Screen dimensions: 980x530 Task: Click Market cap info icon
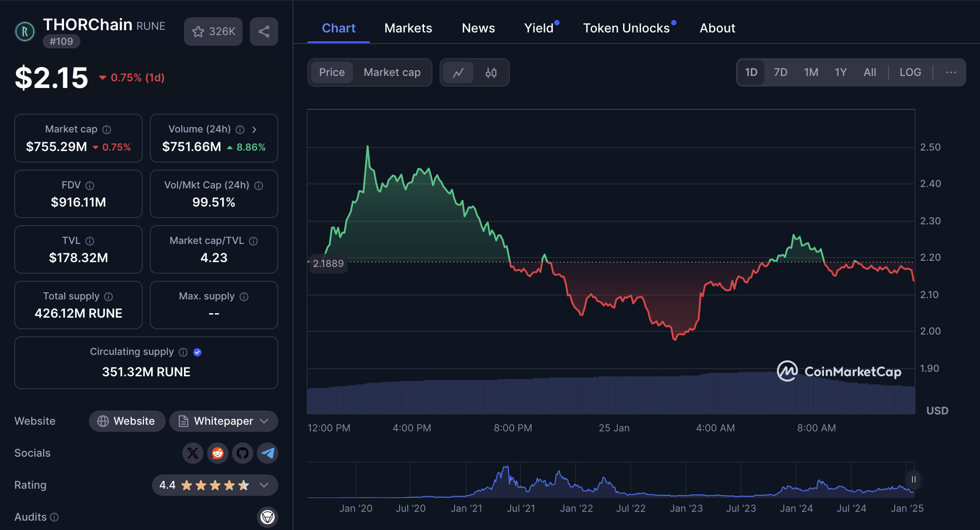pyautogui.click(x=107, y=130)
